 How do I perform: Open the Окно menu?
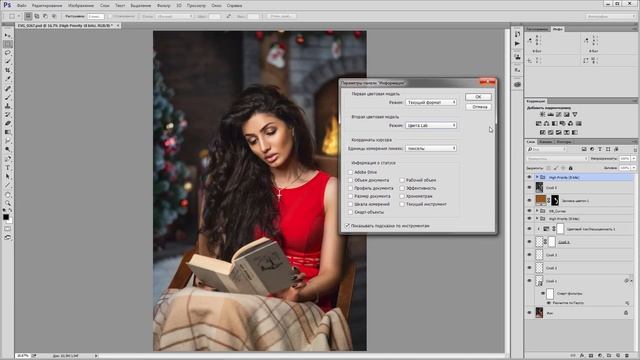[216, 6]
